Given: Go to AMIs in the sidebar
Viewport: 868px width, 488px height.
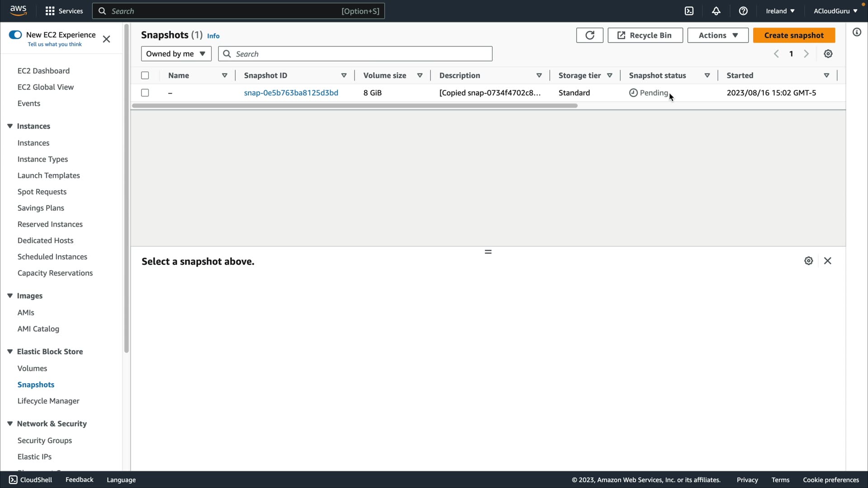Looking at the screenshot, I should (26, 312).
